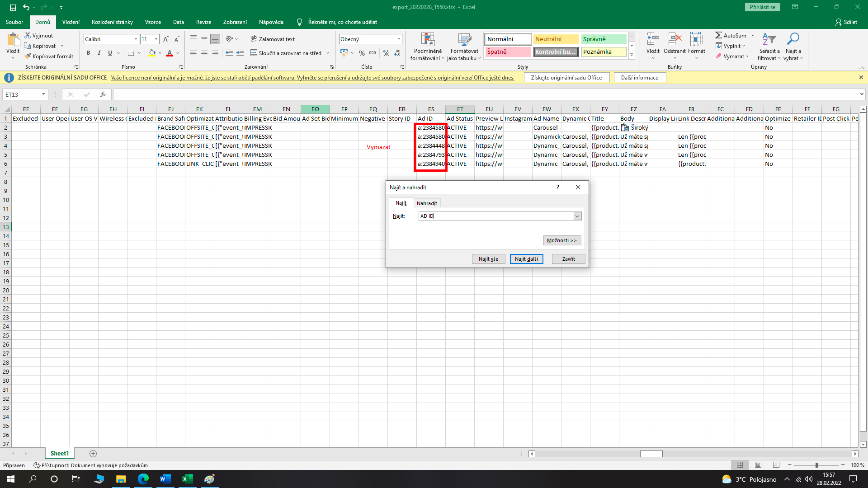Click Find and select (Najít a vybrat)
The width and height of the screenshot is (868, 488).
pos(793,46)
